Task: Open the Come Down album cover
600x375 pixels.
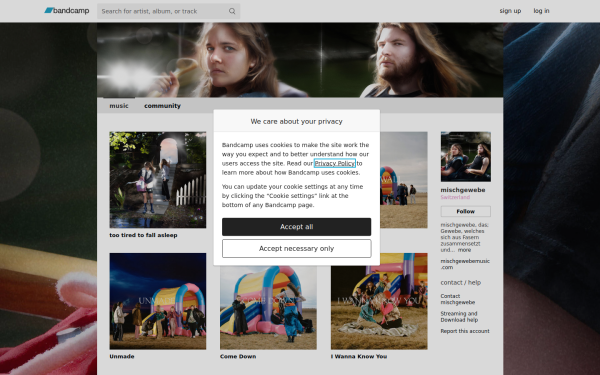Action: (268, 308)
